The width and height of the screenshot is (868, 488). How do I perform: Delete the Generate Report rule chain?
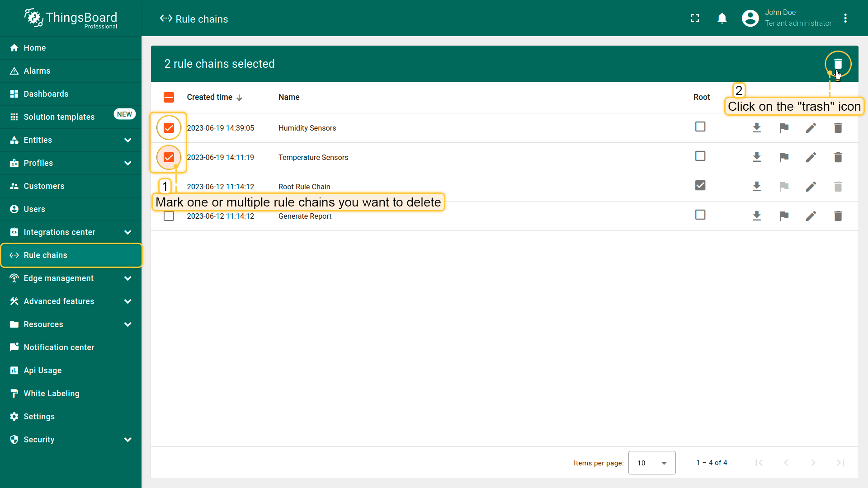pos(838,216)
